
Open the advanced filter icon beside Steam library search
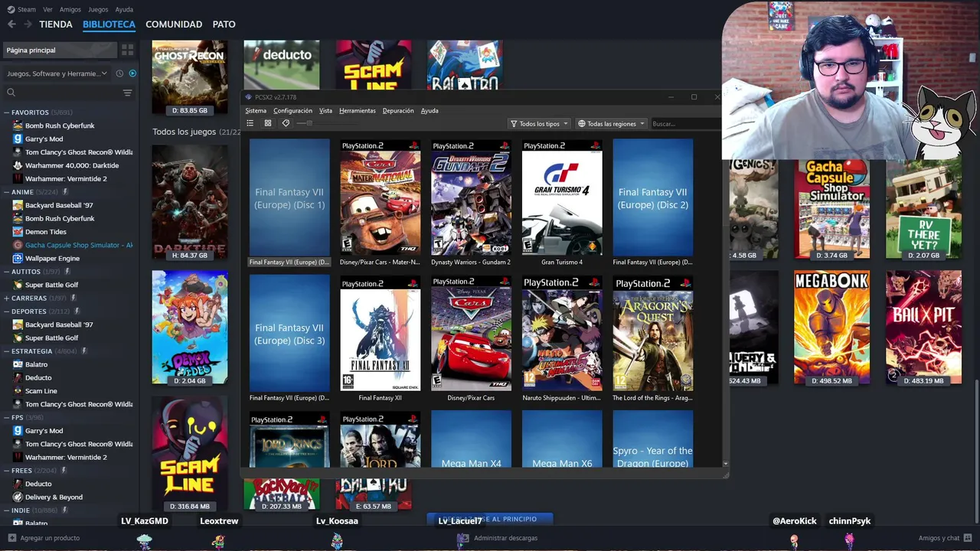tap(127, 93)
